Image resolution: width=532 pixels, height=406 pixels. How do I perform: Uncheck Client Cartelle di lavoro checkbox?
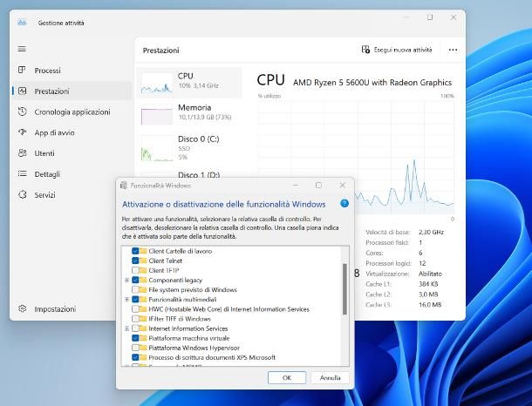coord(135,251)
